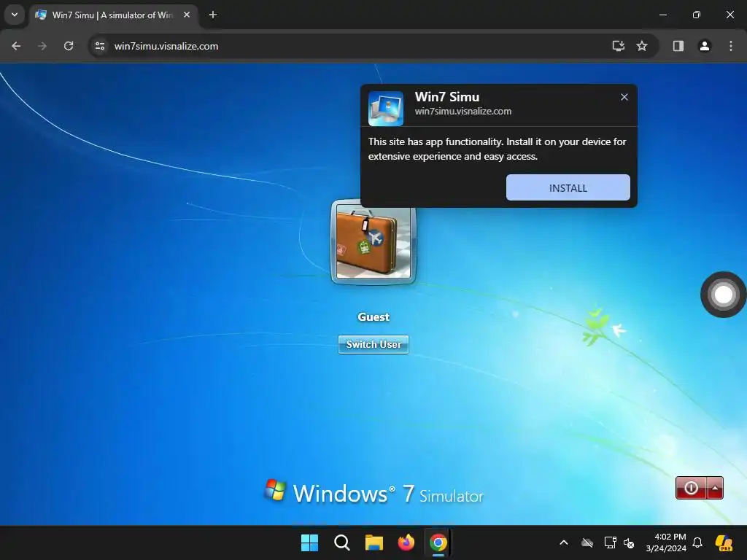Open the Windows Start menu

click(309, 542)
